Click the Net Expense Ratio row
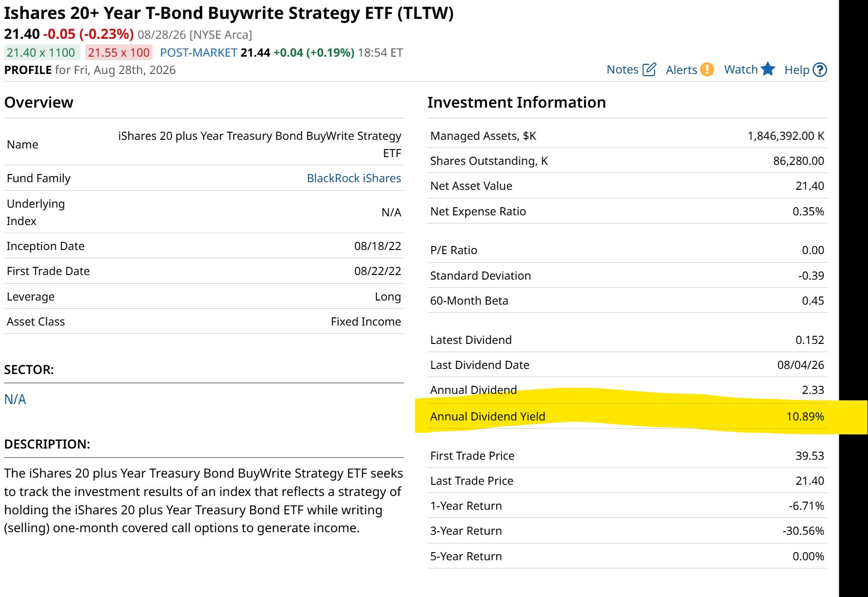Viewport: 868px width, 597px height. 627,211
